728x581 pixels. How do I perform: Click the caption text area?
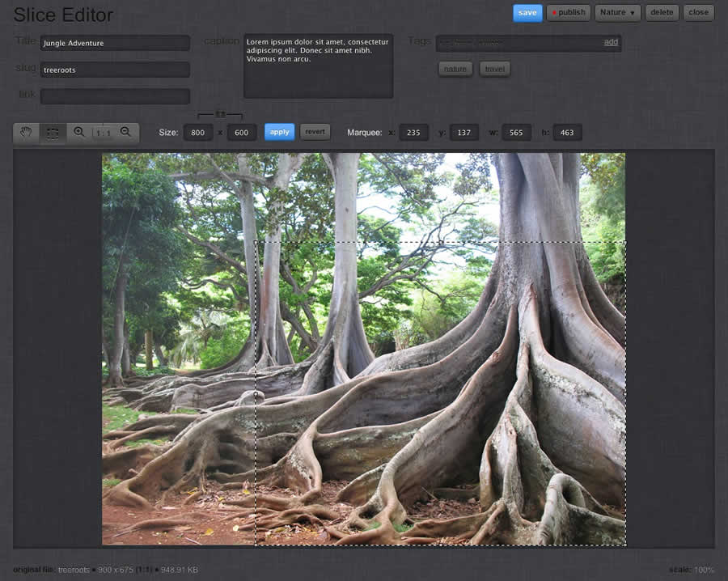tap(318, 66)
